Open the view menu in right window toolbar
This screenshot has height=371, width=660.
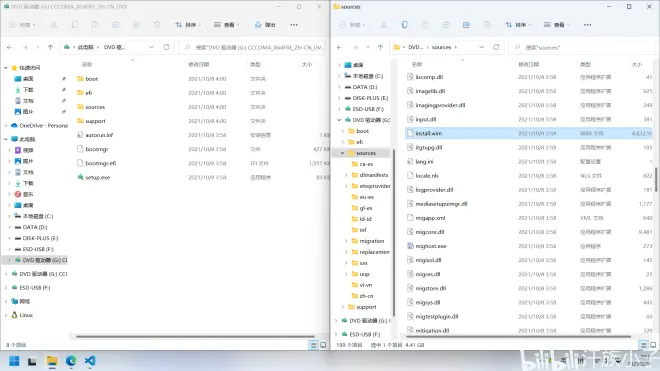[x=556, y=25]
